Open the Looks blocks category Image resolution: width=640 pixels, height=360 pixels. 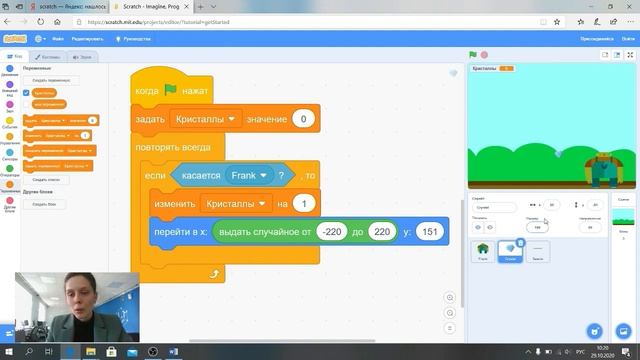(10, 89)
